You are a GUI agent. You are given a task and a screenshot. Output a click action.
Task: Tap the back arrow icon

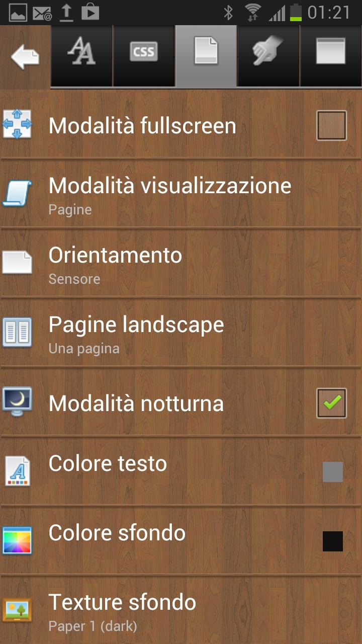click(25, 56)
